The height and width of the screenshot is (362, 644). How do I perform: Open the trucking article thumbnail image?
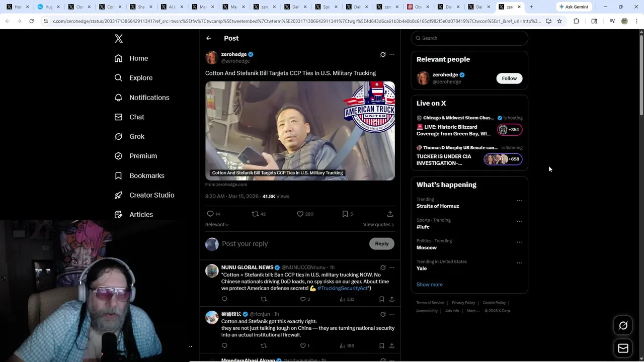coord(300,131)
